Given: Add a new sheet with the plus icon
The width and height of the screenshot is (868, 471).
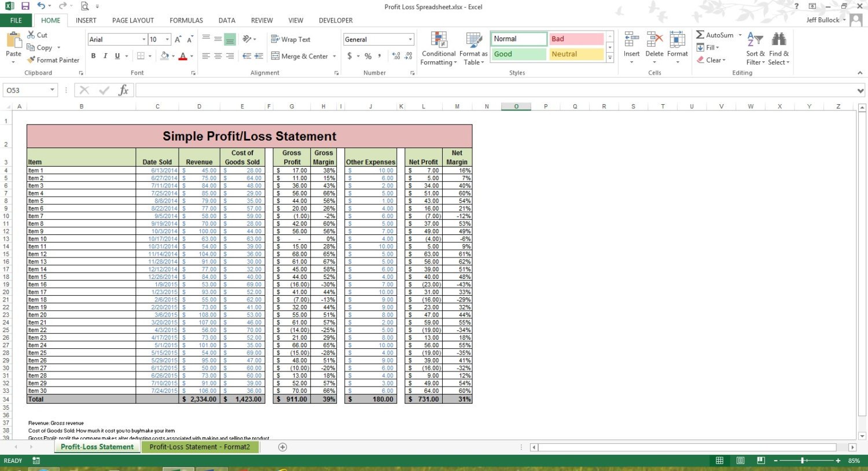Looking at the screenshot, I should pos(282,447).
